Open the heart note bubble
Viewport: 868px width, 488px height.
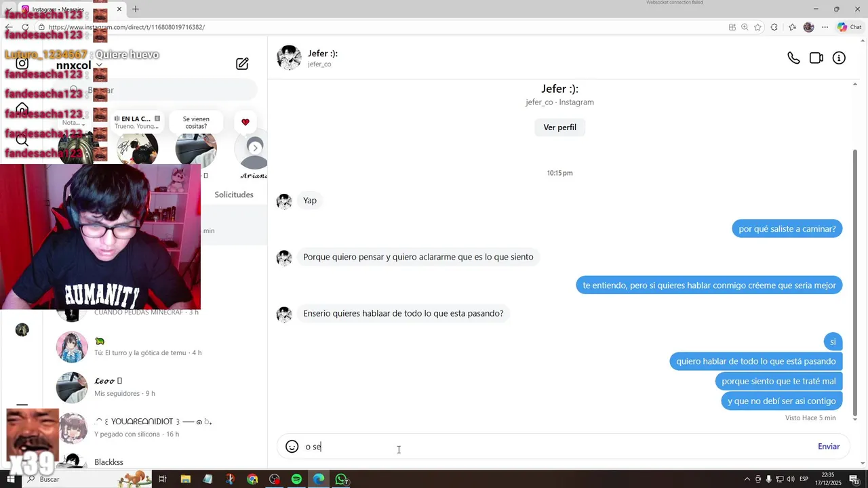pyautogui.click(x=245, y=122)
